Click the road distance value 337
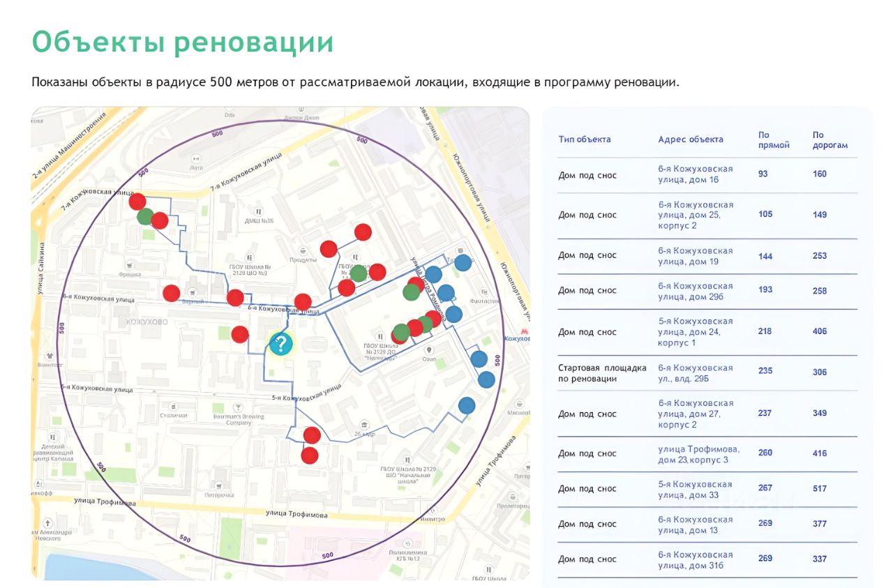The height and width of the screenshot is (588, 893). 820,559
